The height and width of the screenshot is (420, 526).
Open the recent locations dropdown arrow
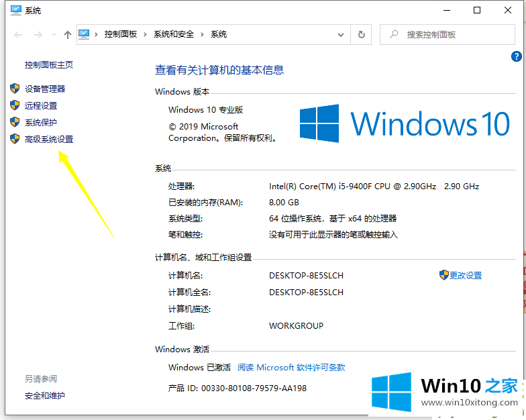pos(54,35)
